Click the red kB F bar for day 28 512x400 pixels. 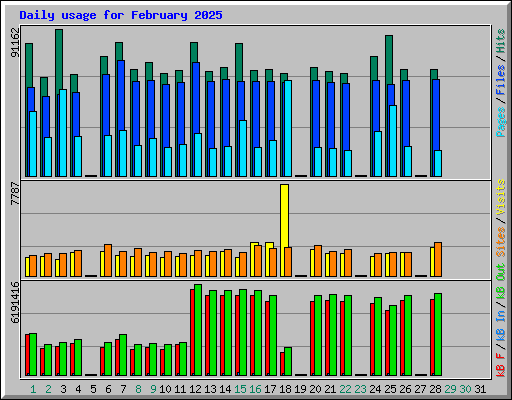[x=432, y=337]
